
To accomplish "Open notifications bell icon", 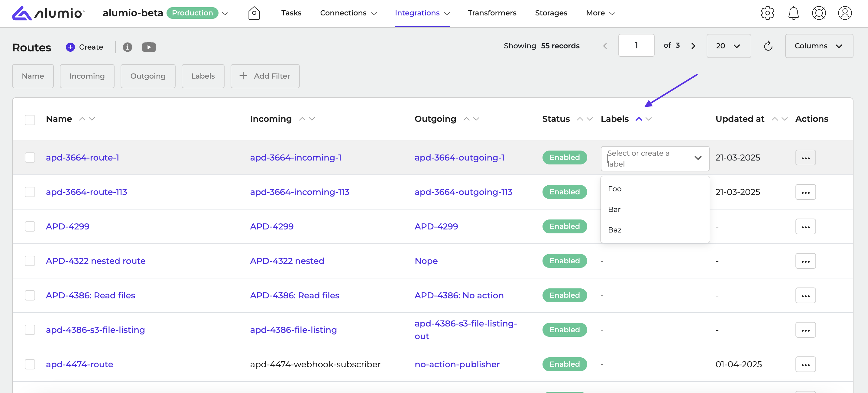I will point(793,13).
